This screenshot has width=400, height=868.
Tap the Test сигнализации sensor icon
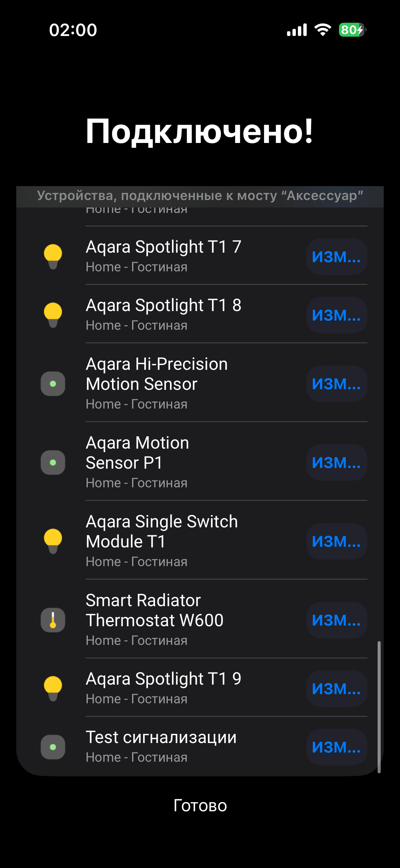pyautogui.click(x=53, y=747)
